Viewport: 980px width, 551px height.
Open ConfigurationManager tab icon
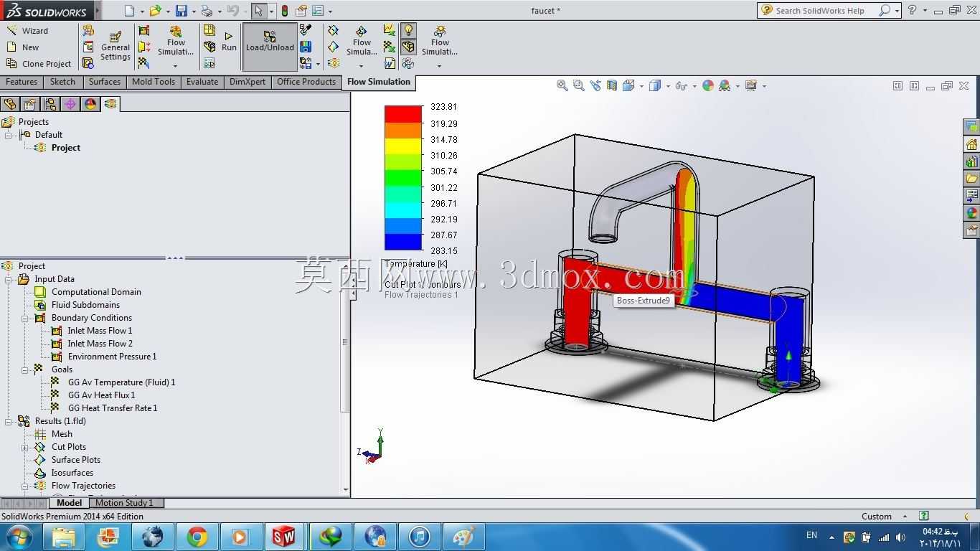tap(50, 104)
